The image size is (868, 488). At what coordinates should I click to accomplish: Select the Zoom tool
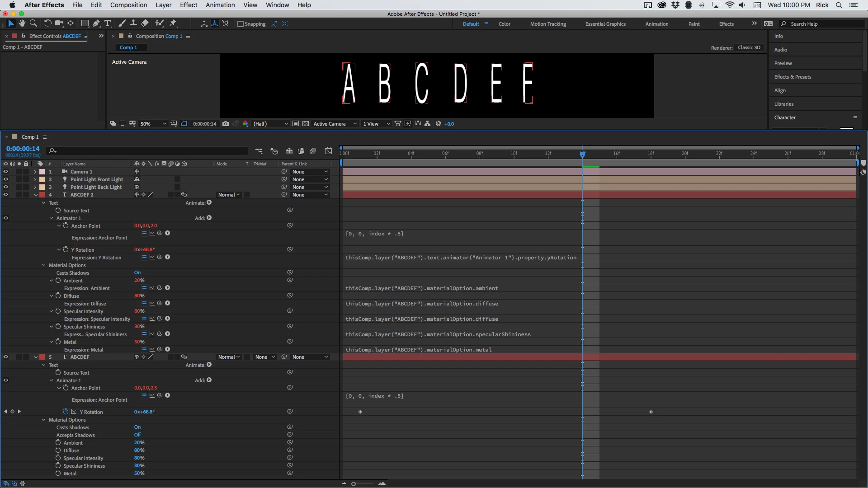(33, 23)
